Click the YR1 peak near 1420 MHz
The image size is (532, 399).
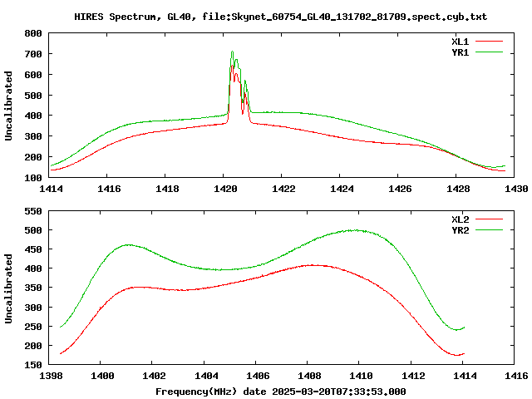233,52
